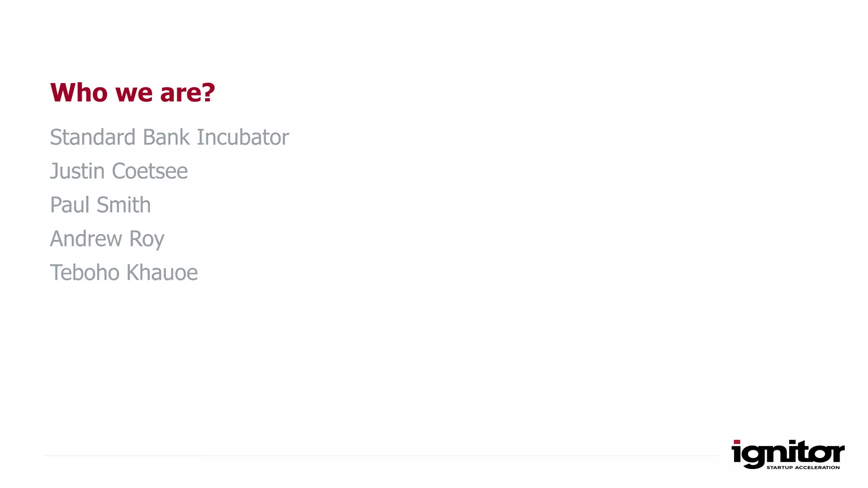Click the red dot on the ignitor logo
This screenshot has height=488, width=868.
[x=737, y=442]
